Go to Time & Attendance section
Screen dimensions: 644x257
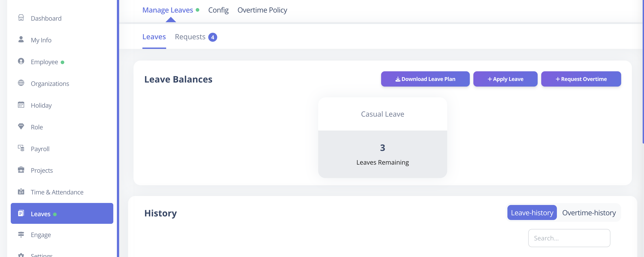coord(62,192)
